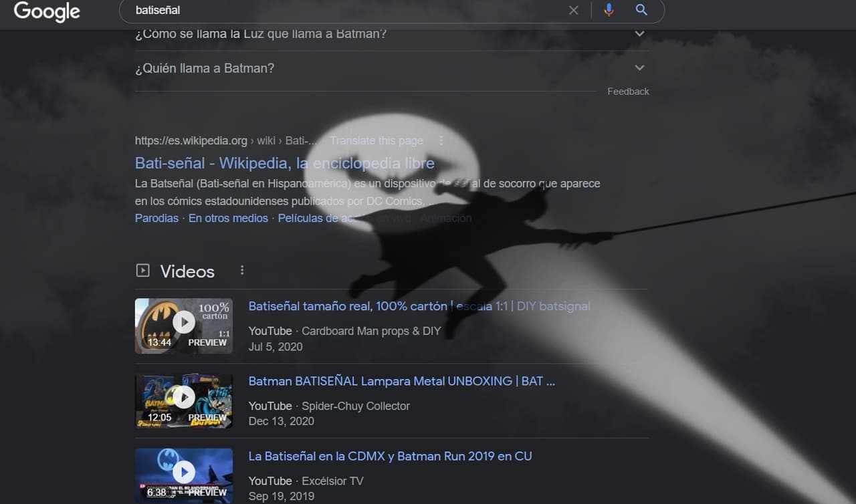Open the three-dot menu beside the Wikipedia result
Image resolution: width=856 pixels, height=504 pixels.
tap(441, 140)
